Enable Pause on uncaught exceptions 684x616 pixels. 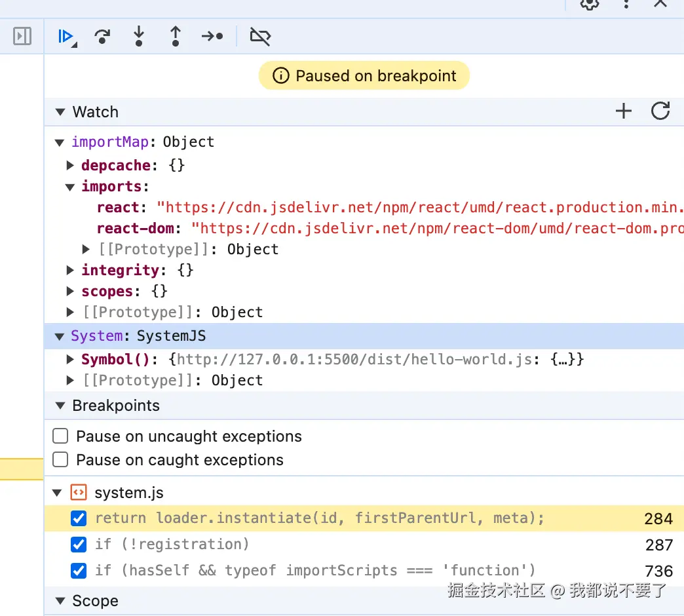pos(60,436)
